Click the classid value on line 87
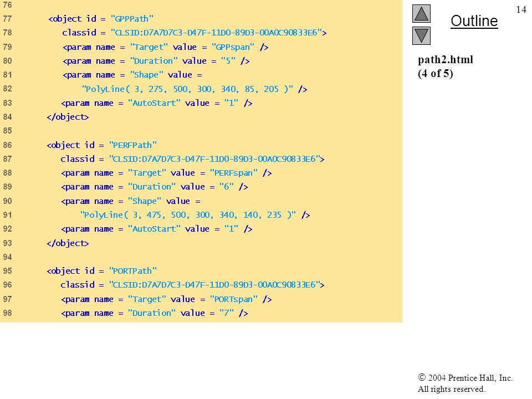 point(214,159)
